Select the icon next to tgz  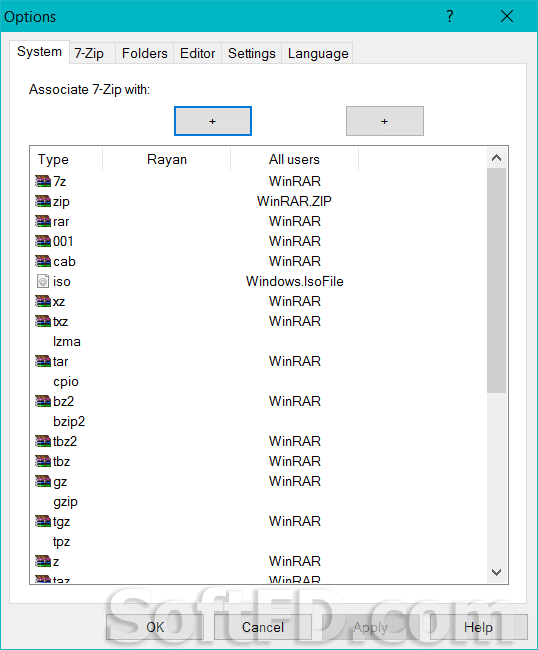[43, 521]
